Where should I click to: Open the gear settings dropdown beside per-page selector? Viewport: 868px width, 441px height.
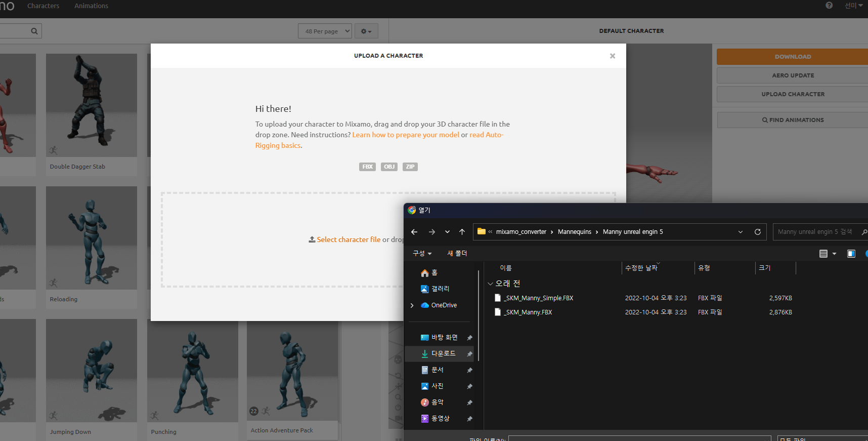(x=366, y=31)
